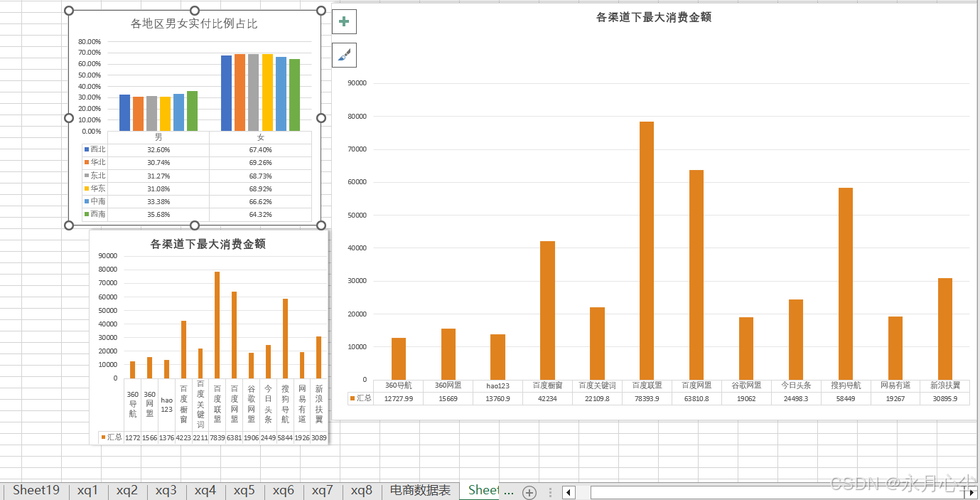Open the 电商数据表 sheet tab
Image resolution: width=980 pixels, height=500 pixels.
421,490
